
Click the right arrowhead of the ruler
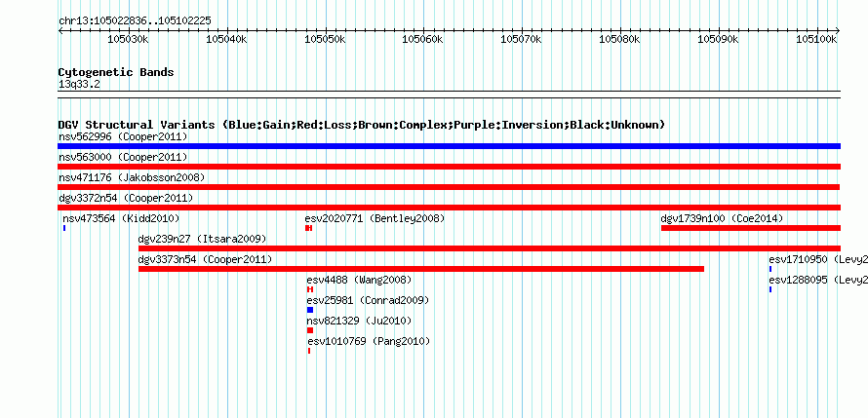click(x=838, y=30)
